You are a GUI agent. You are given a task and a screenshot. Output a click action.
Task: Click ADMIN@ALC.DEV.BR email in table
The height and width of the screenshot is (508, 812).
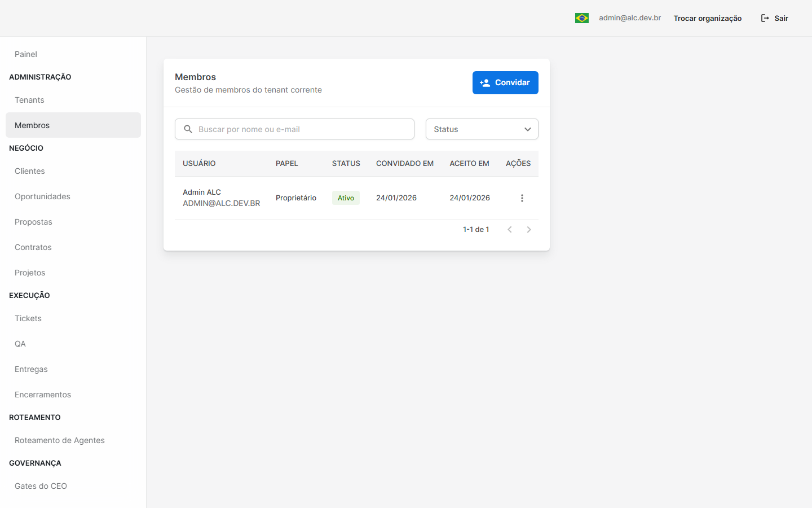222,203
